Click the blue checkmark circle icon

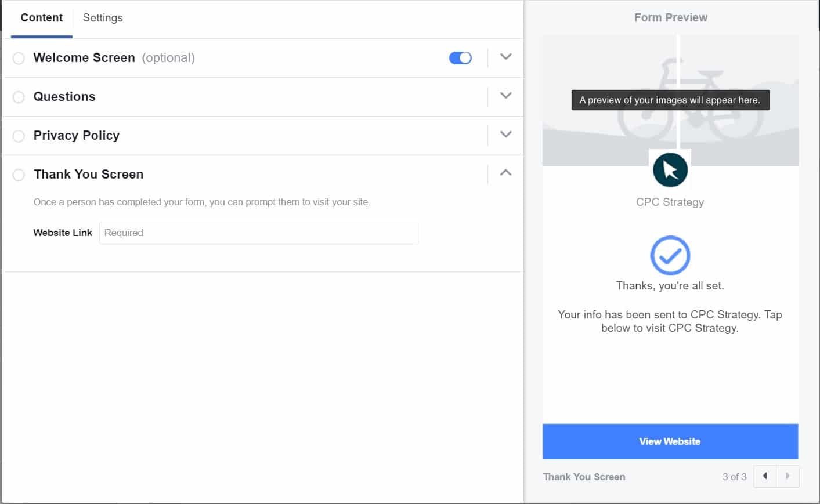point(670,255)
